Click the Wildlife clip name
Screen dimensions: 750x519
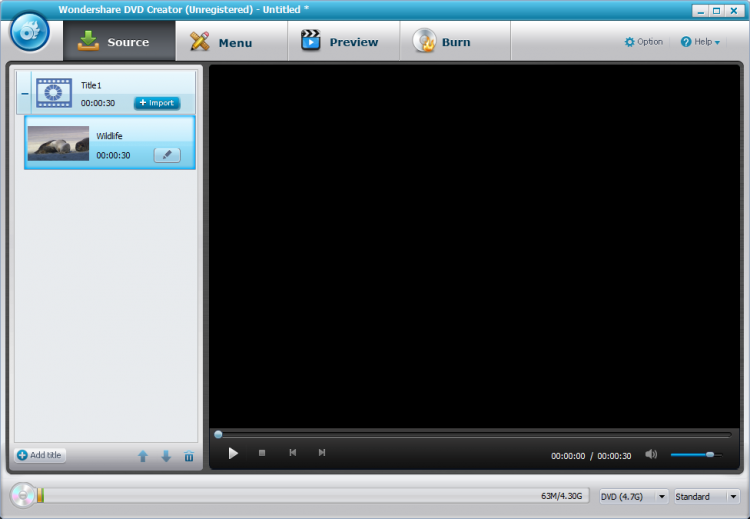click(x=109, y=136)
